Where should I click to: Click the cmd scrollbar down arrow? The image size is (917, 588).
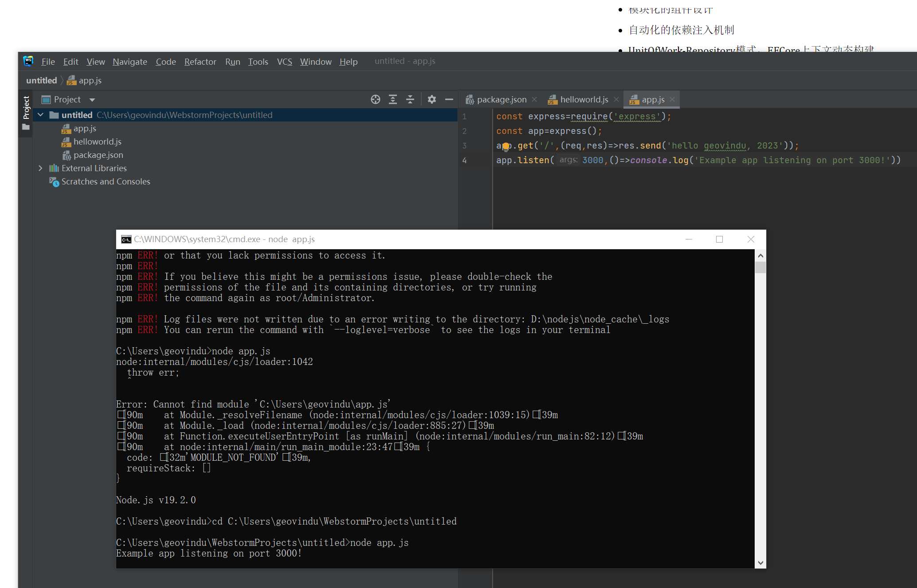760,563
